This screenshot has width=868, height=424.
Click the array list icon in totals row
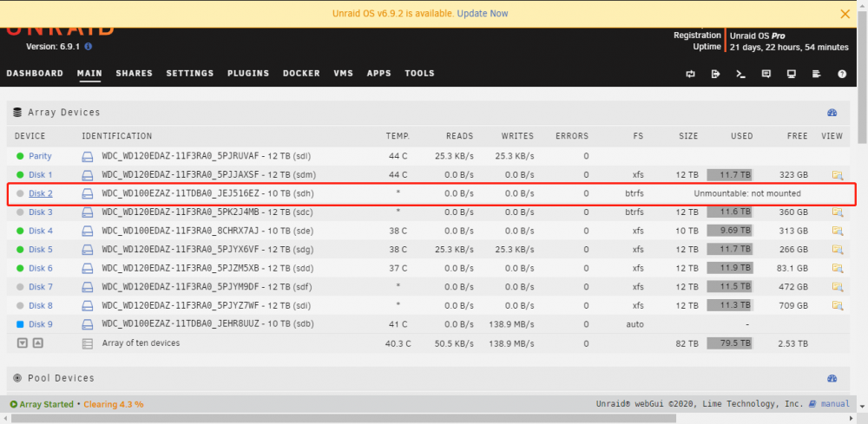[x=88, y=343]
